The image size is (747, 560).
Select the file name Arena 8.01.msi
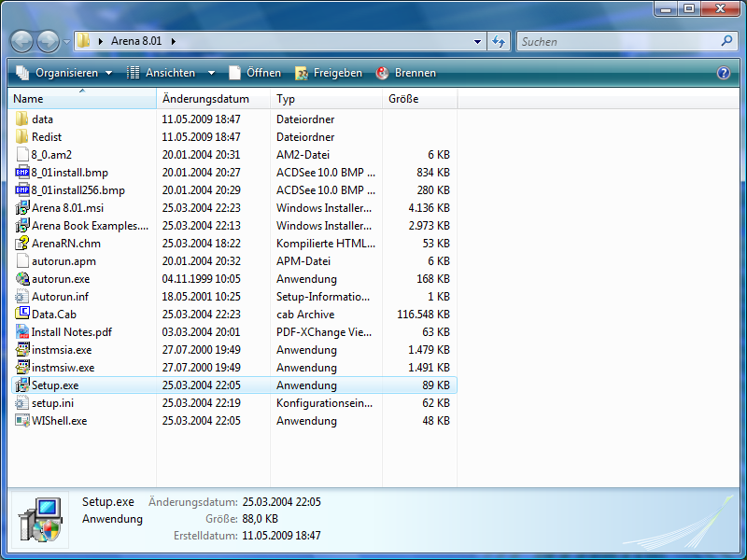point(67,208)
